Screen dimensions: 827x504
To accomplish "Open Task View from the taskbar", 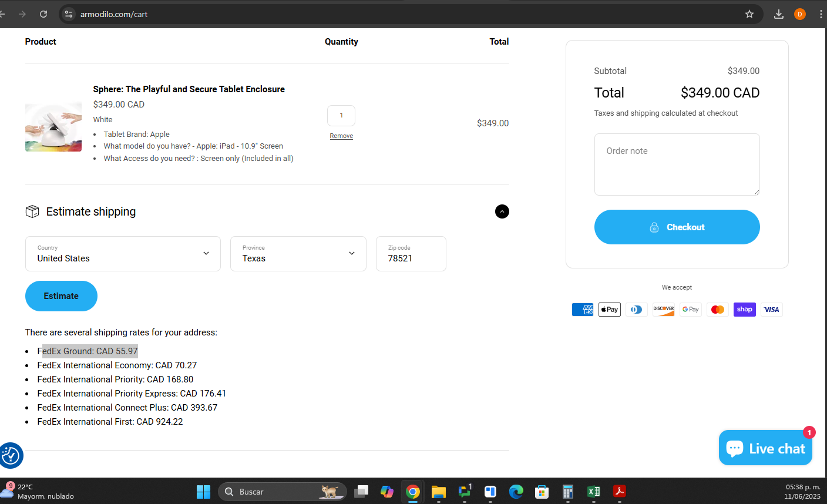I will 361,492.
